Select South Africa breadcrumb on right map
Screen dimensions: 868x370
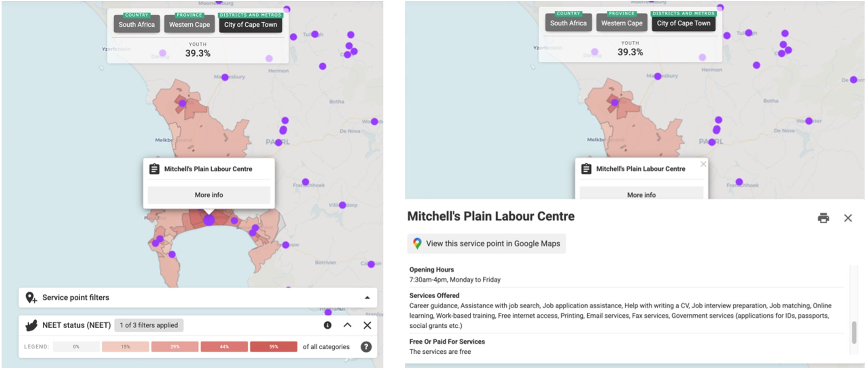click(x=568, y=23)
